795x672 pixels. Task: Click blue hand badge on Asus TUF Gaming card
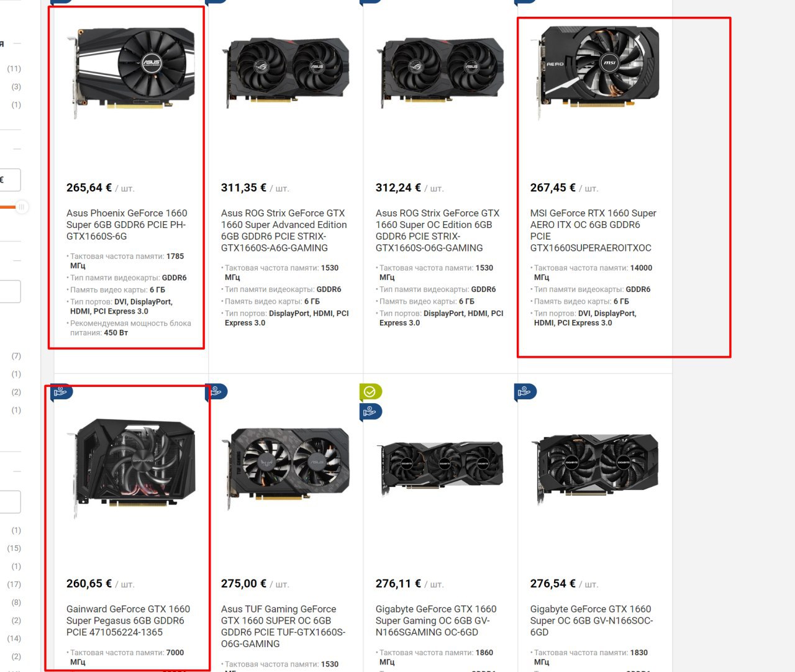coord(216,392)
